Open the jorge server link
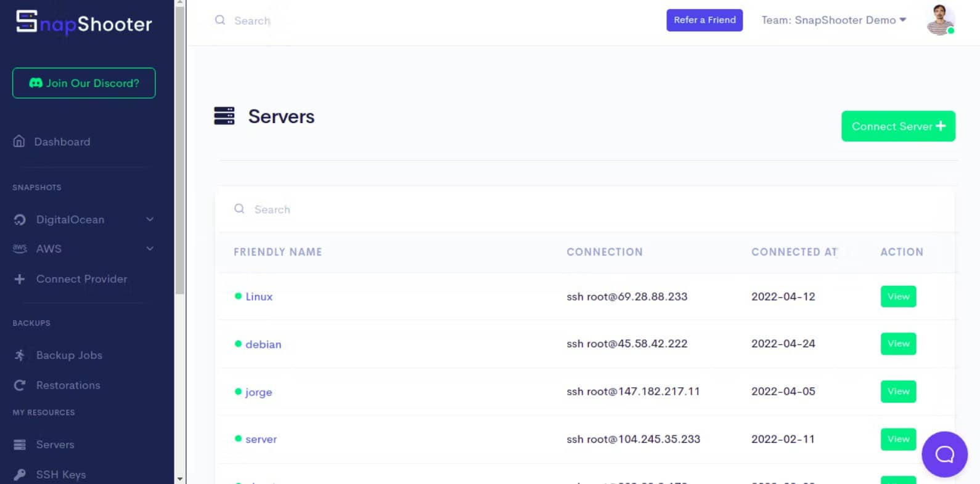 [x=258, y=392]
